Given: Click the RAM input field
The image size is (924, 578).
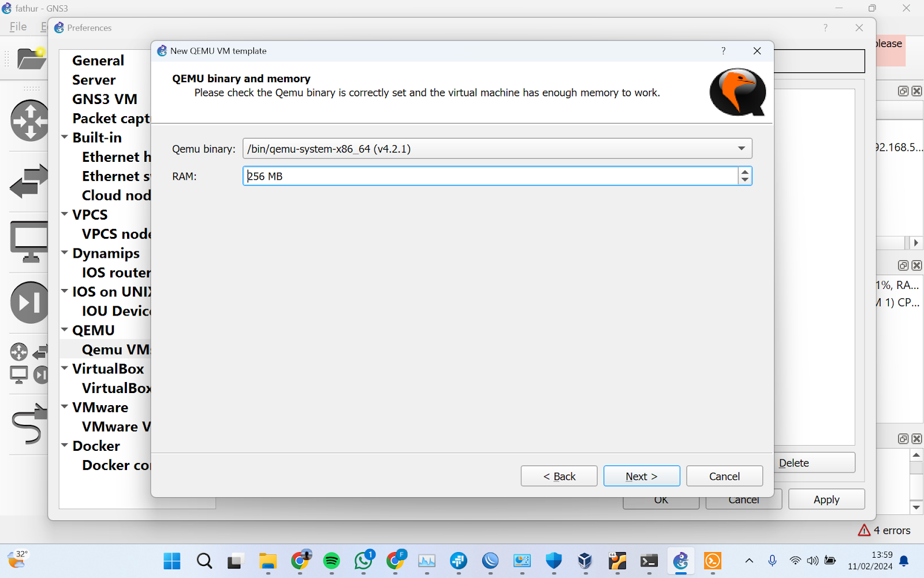Looking at the screenshot, I should click(490, 176).
